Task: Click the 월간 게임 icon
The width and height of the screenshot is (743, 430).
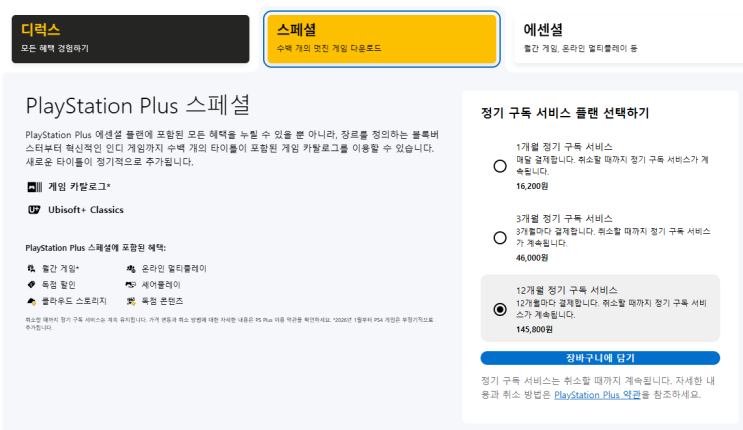Action: pos(31,269)
